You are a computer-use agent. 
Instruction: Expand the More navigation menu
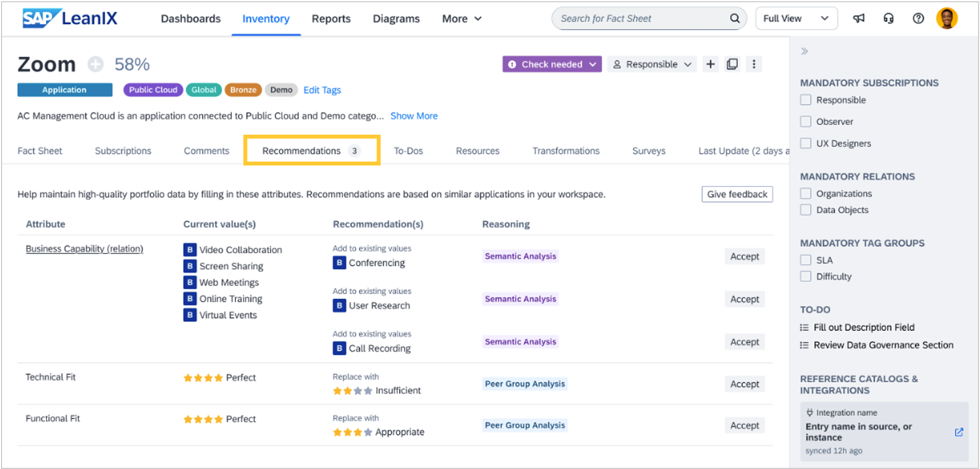pyautogui.click(x=461, y=19)
